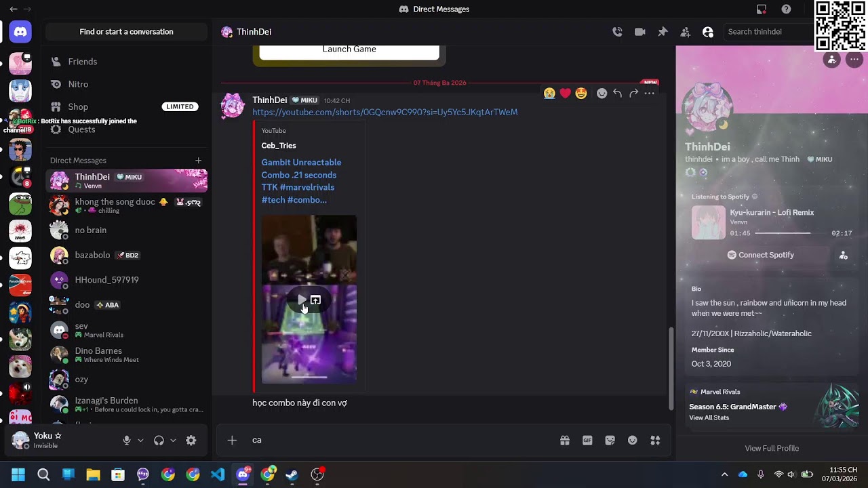Screen dimensions: 868x488
Task: Open the Dino Barnes direct message
Action: [126, 355]
